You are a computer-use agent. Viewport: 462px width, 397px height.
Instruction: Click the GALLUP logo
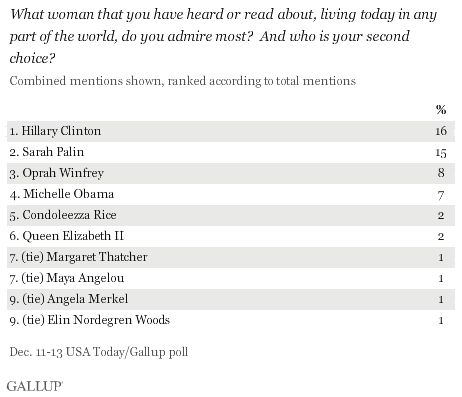pos(35,386)
